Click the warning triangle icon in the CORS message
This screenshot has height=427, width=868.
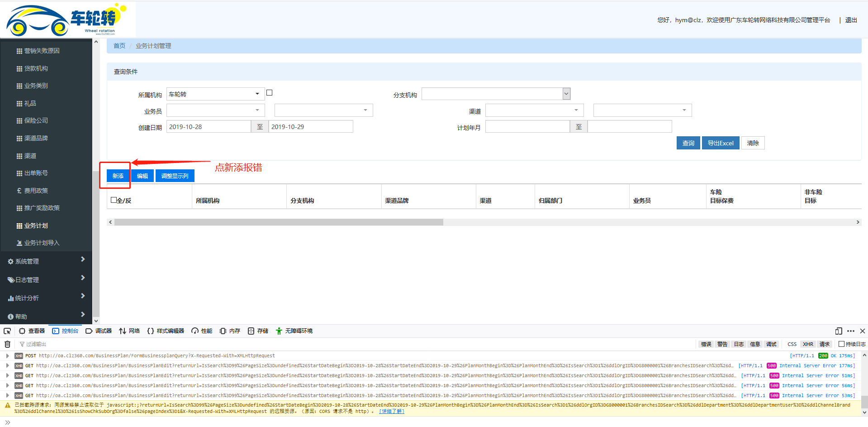(x=8, y=405)
